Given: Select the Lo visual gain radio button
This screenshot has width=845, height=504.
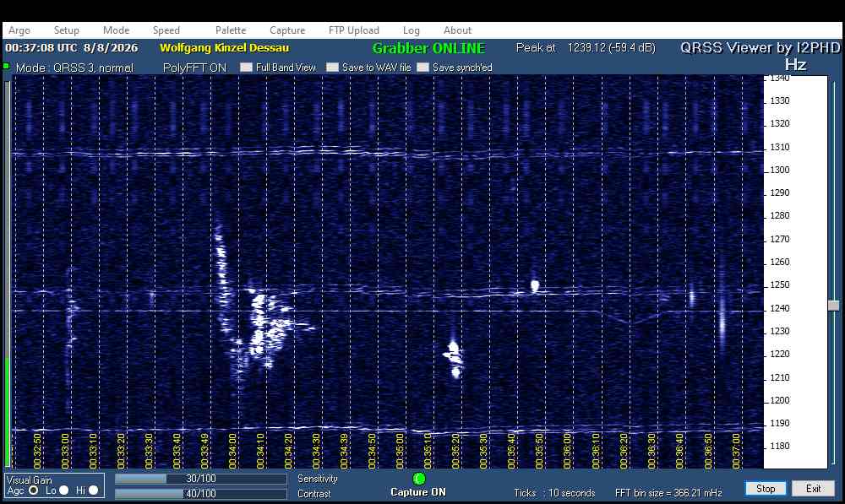Looking at the screenshot, I should (x=63, y=490).
